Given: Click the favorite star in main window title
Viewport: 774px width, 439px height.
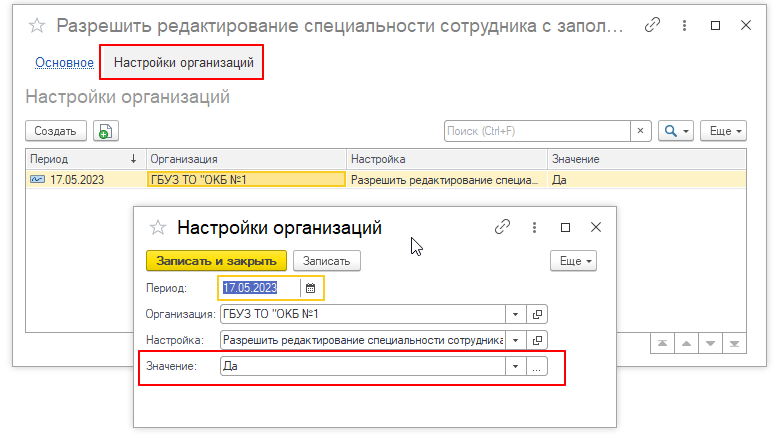Looking at the screenshot, I should pyautogui.click(x=36, y=26).
